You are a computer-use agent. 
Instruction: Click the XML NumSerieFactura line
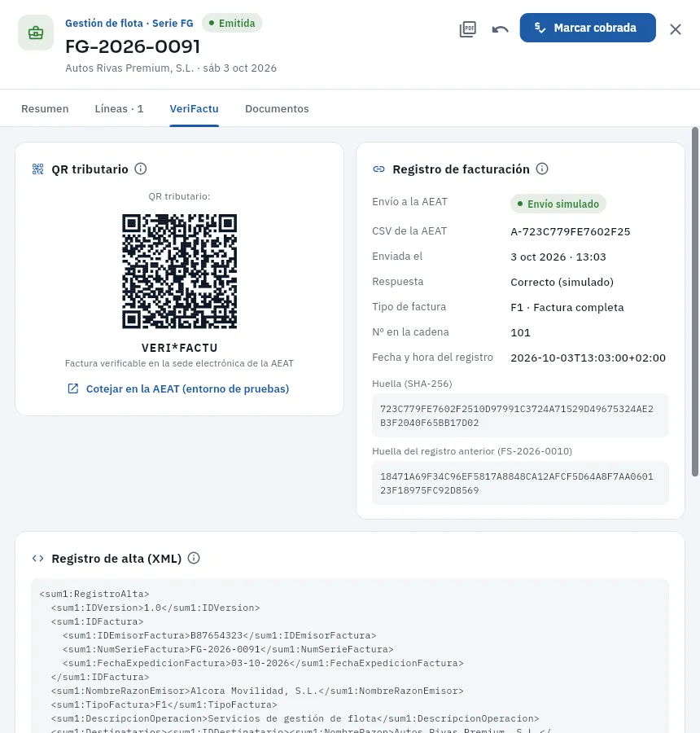coord(228,649)
